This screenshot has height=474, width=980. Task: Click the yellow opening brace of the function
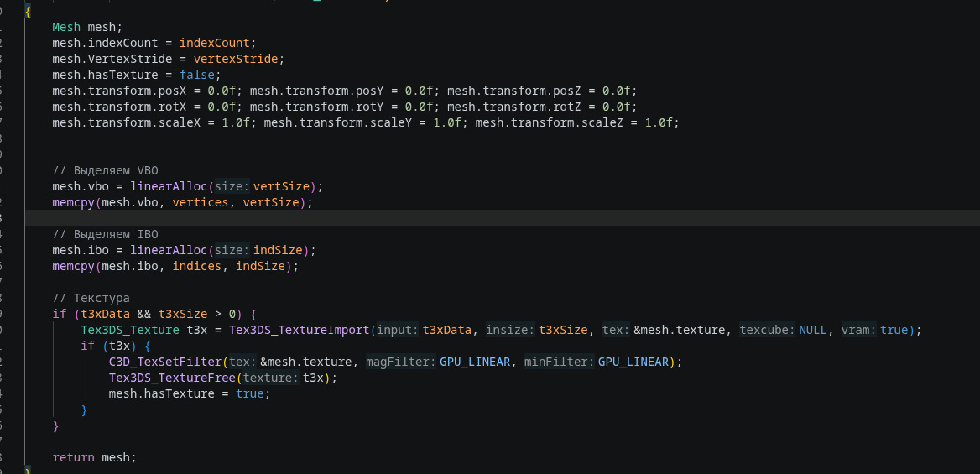point(28,12)
